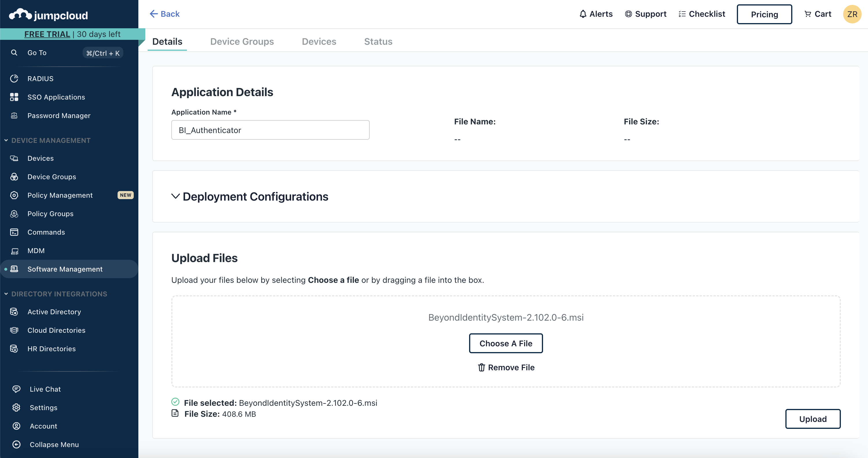Click the Policy Management icon
The image size is (868, 458).
tap(14, 195)
